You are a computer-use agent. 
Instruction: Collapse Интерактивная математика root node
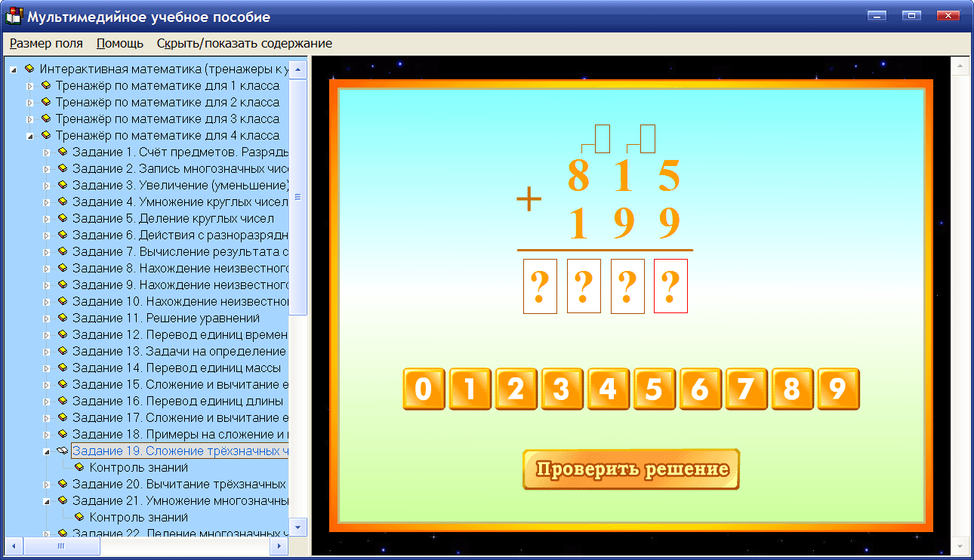pos(14,69)
